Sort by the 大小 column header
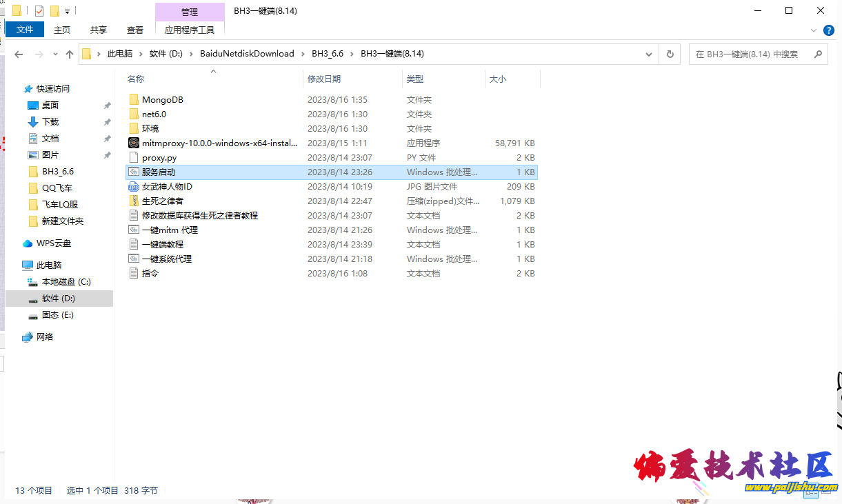The image size is (842, 504). click(x=512, y=79)
